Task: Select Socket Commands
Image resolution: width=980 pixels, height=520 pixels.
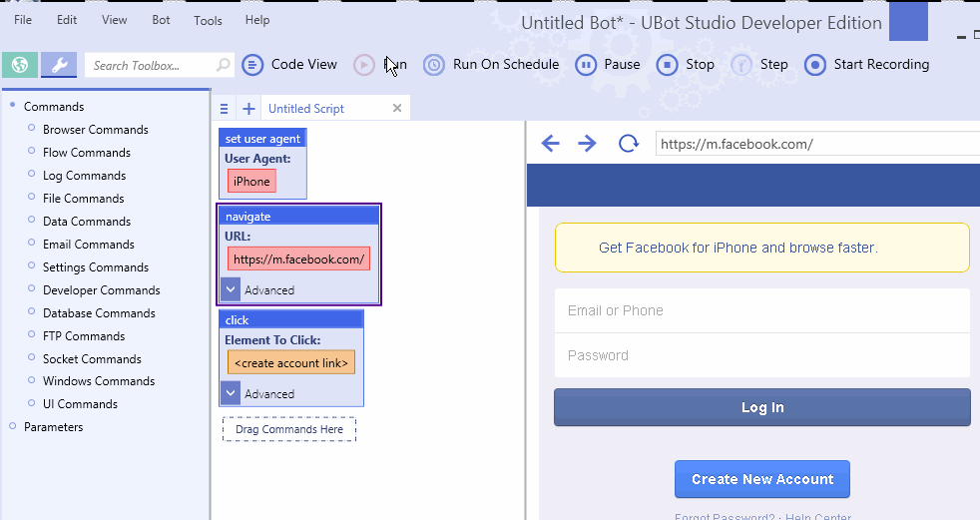Action: 92,359
